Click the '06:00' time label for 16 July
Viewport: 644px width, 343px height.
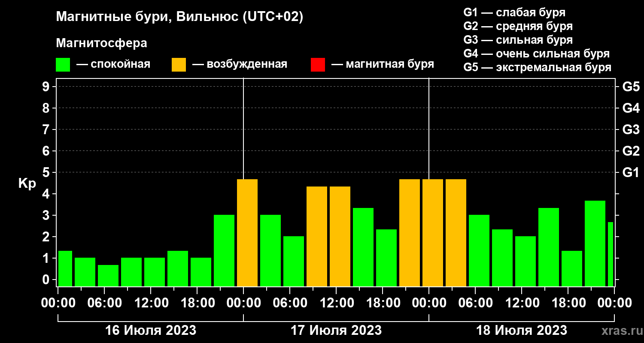click(104, 303)
